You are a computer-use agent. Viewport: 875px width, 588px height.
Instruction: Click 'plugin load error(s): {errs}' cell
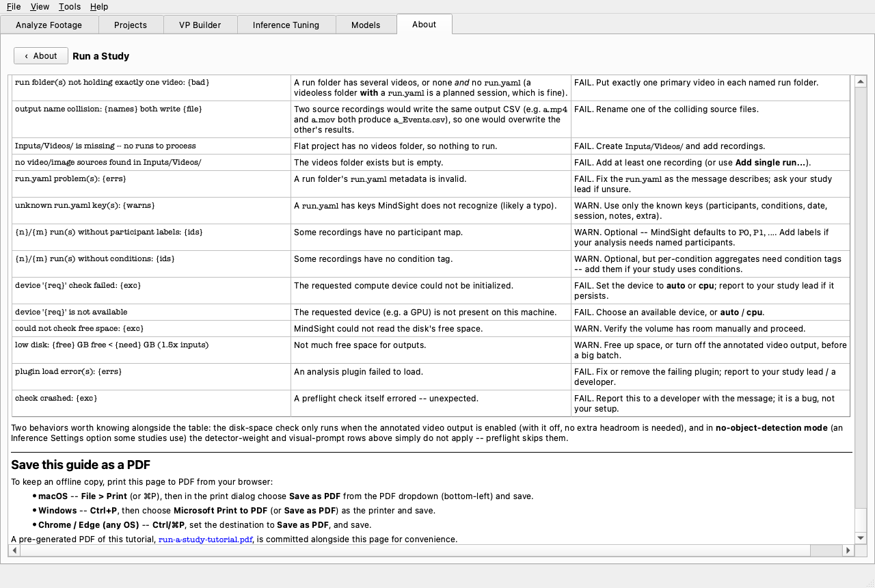[x=152, y=377]
